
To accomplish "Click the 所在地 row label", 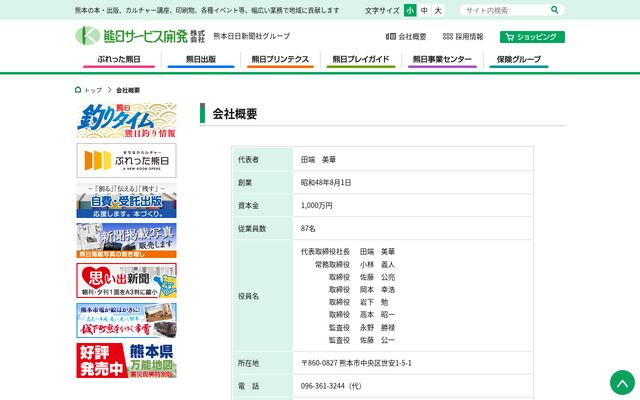I will 249,363.
